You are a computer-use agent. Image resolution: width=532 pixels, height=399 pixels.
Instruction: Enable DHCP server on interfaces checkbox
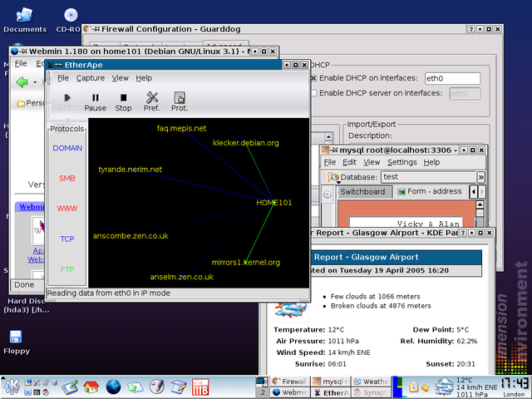point(313,93)
